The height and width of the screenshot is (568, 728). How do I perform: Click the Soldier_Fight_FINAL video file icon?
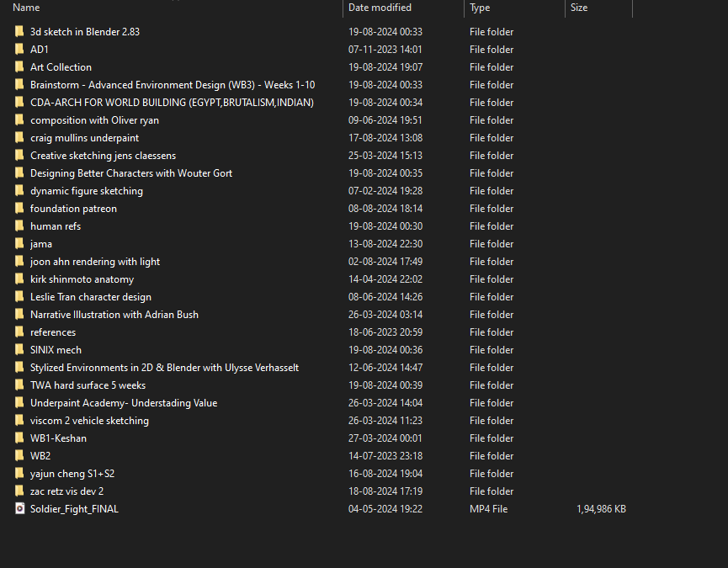[19, 508]
